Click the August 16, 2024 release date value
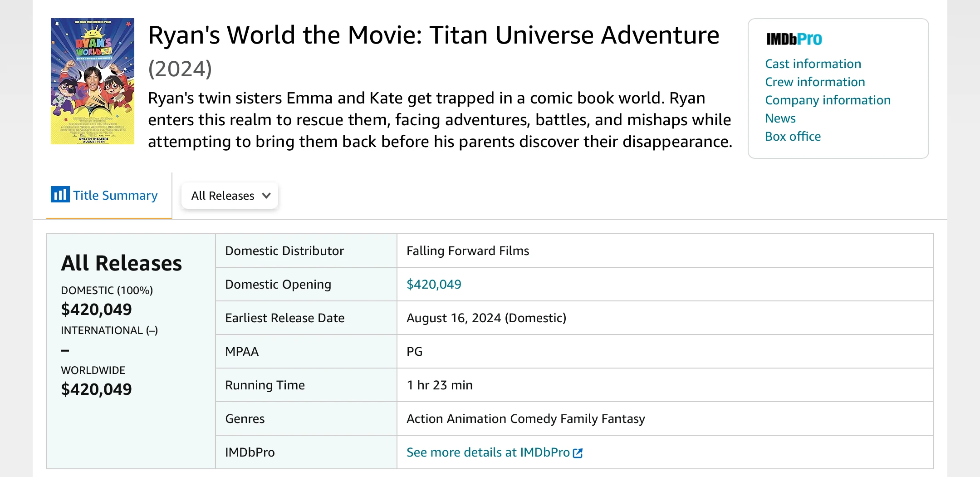The height and width of the screenshot is (477, 980). pyautogui.click(x=486, y=318)
